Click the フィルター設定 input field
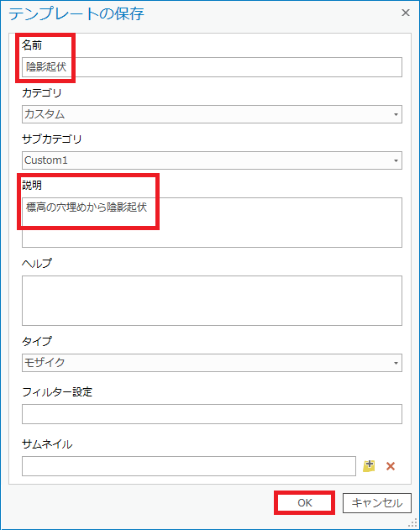 click(x=212, y=414)
